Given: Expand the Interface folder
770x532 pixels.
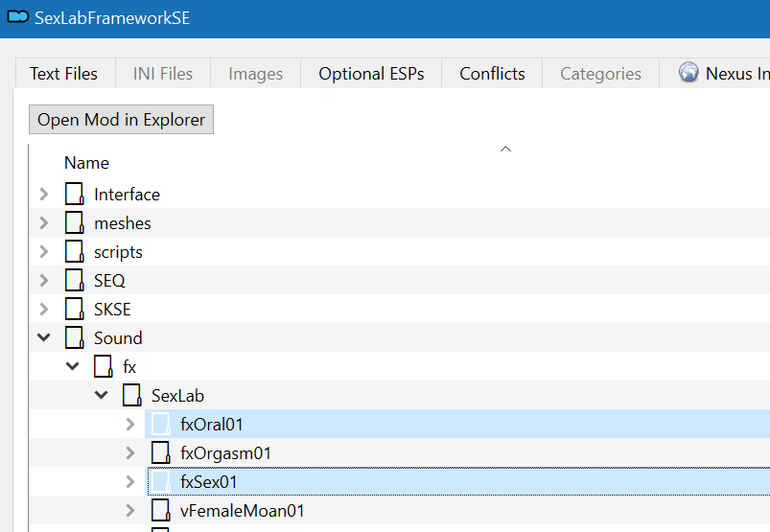Looking at the screenshot, I should 44,194.
